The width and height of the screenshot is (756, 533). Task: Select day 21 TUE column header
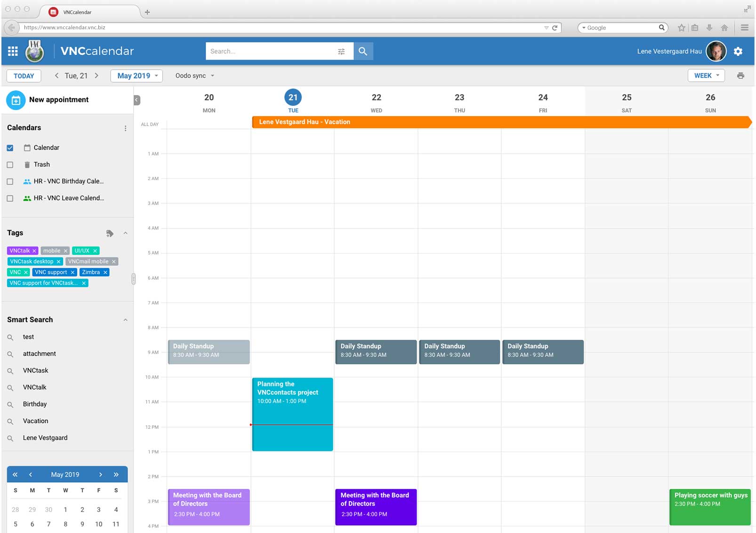click(293, 101)
